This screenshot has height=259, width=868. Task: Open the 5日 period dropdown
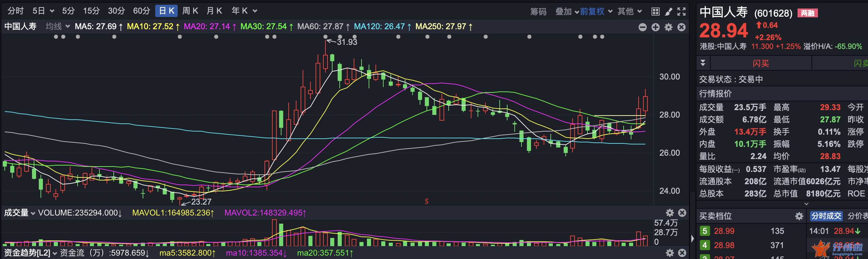pyautogui.click(x=43, y=11)
